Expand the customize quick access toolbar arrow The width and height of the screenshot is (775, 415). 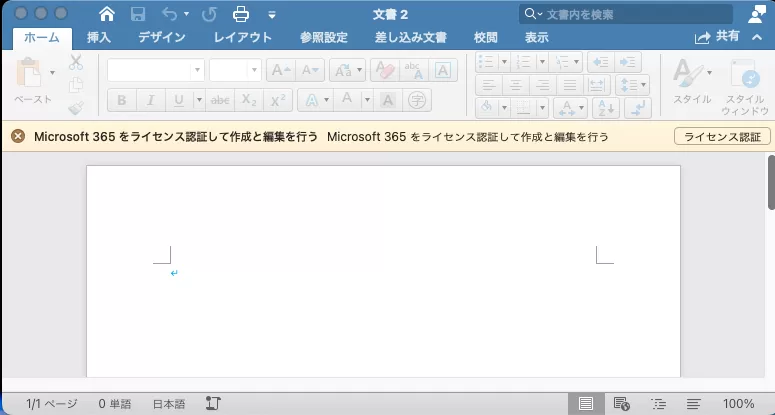pyautogui.click(x=273, y=15)
